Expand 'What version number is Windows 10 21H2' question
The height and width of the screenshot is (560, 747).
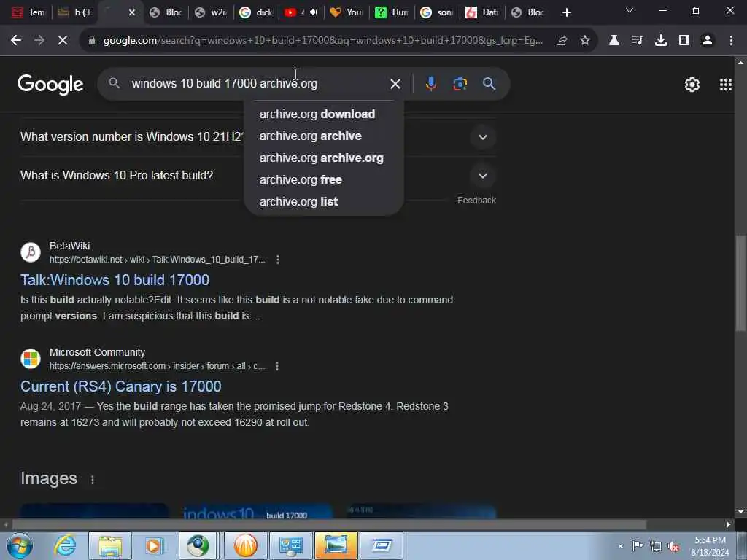pyautogui.click(x=483, y=137)
